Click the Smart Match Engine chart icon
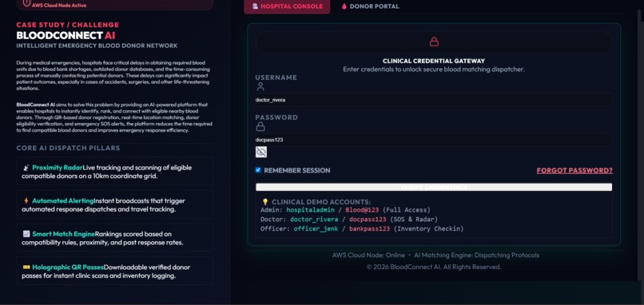 [x=26, y=234]
